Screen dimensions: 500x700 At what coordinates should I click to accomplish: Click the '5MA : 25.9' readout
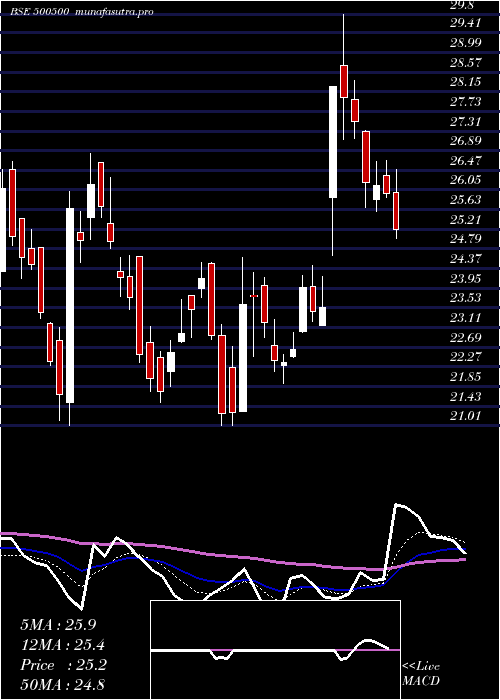pyautogui.click(x=58, y=625)
